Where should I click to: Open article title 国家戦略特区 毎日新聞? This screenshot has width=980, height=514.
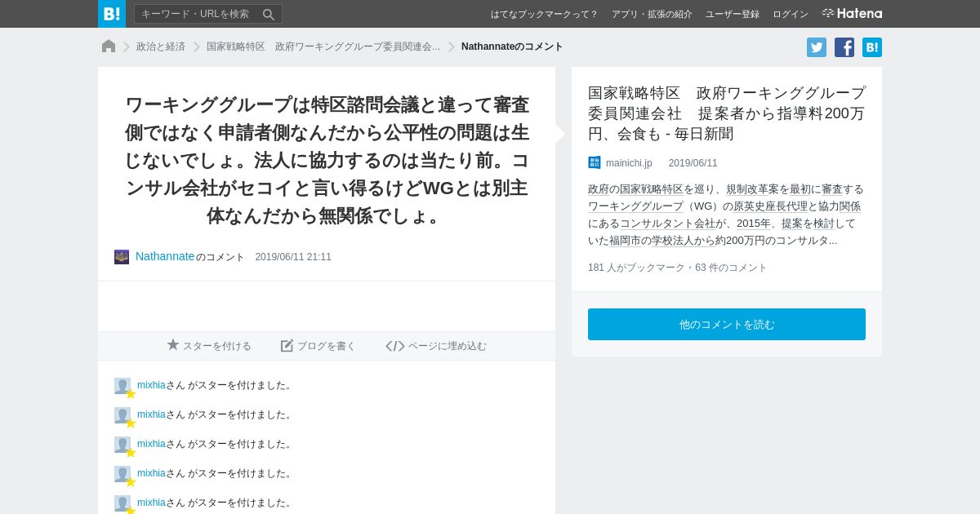(x=726, y=113)
